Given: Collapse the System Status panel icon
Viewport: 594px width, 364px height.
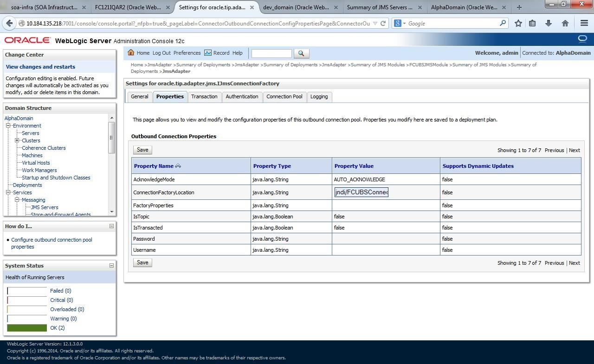Looking at the screenshot, I should pos(111,265).
